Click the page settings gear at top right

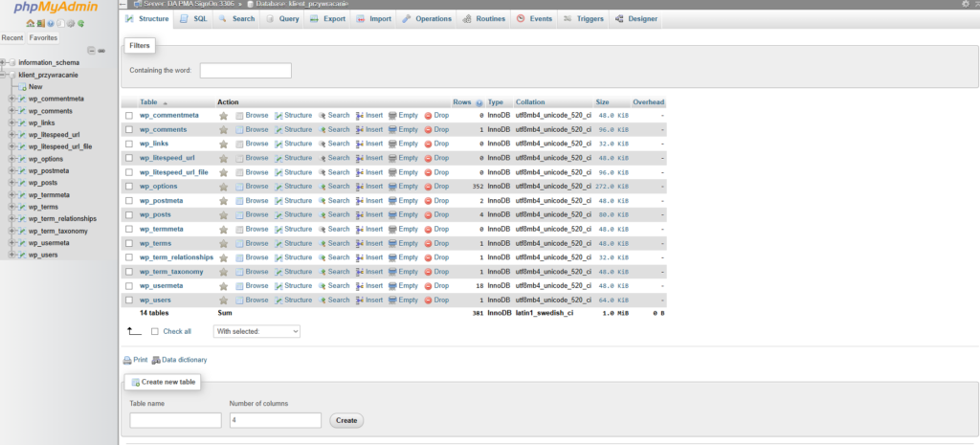click(x=966, y=4)
